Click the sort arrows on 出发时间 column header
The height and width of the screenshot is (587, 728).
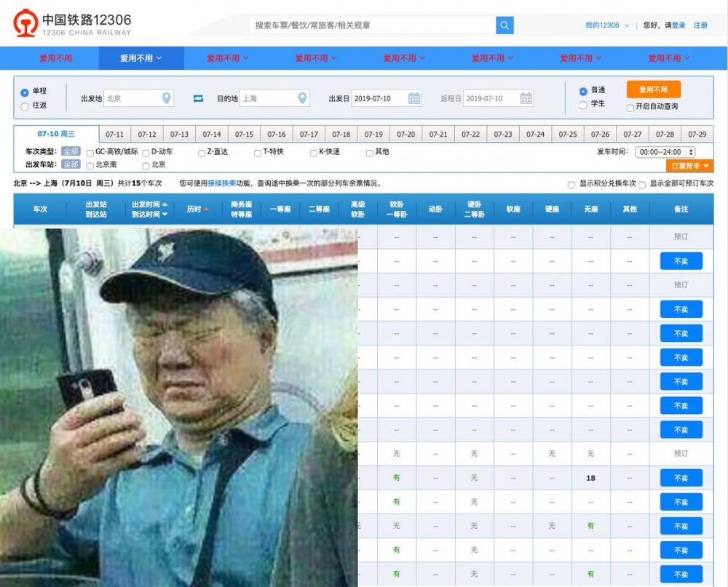tap(165, 209)
